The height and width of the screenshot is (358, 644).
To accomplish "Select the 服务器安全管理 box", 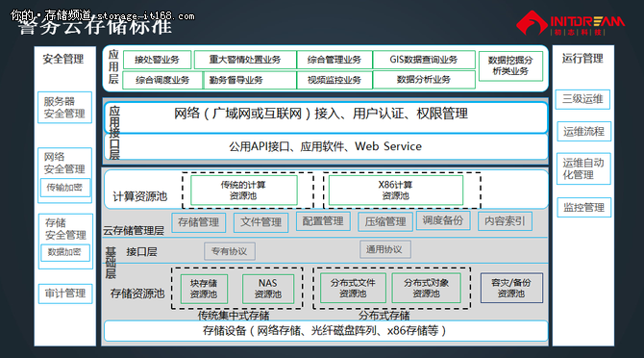I will [65, 107].
